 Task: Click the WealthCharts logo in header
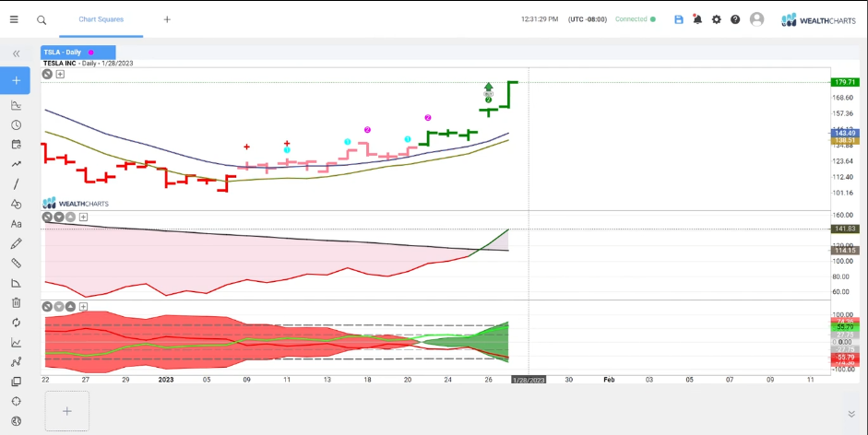click(818, 20)
